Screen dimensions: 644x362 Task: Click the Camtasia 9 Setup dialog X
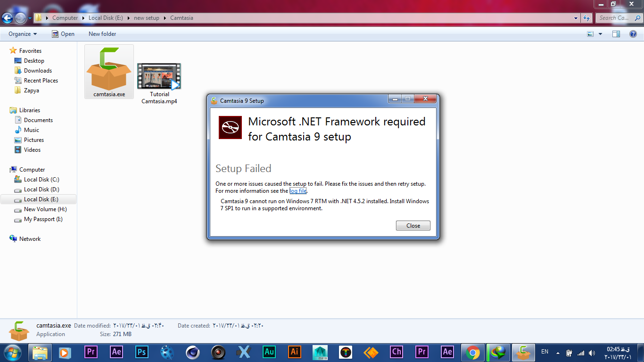point(426,99)
